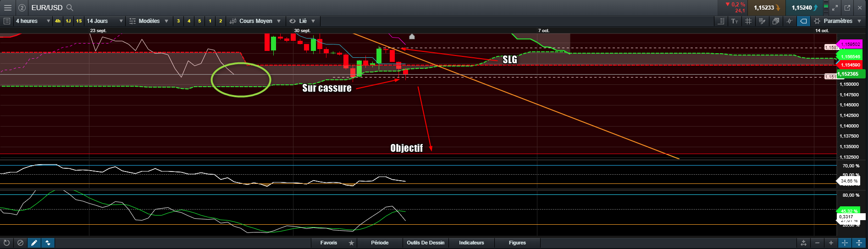
Task: Click the zoom out minus icon
Action: tap(817, 243)
